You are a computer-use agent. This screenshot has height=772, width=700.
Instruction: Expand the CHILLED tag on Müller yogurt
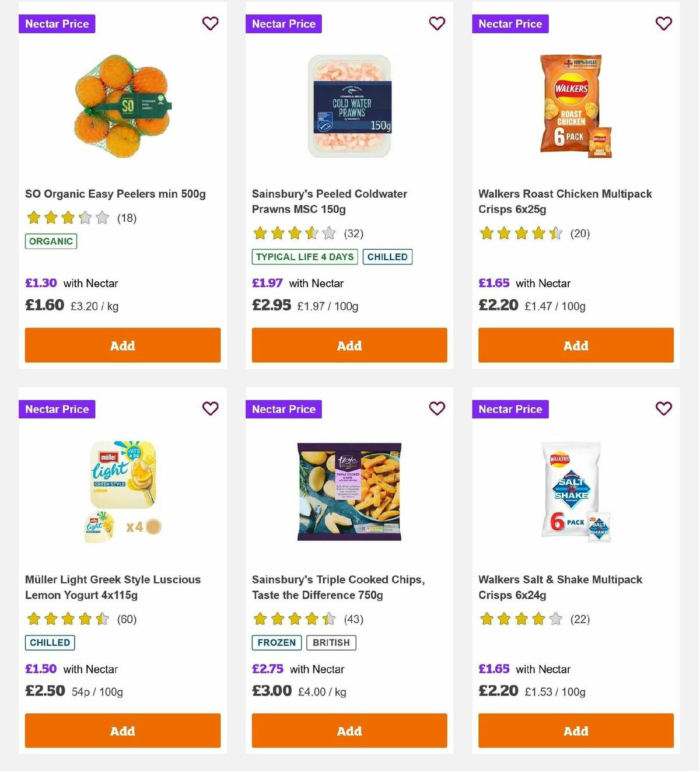click(x=50, y=642)
